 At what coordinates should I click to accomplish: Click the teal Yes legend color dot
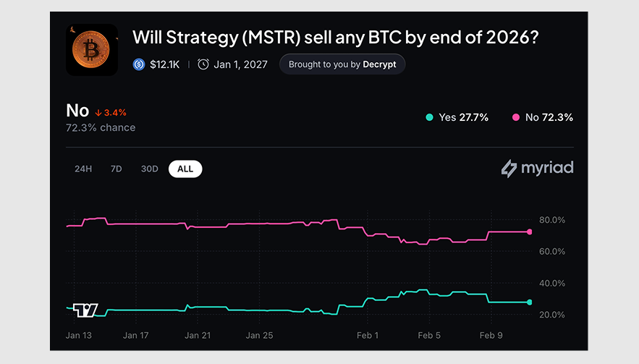click(429, 117)
